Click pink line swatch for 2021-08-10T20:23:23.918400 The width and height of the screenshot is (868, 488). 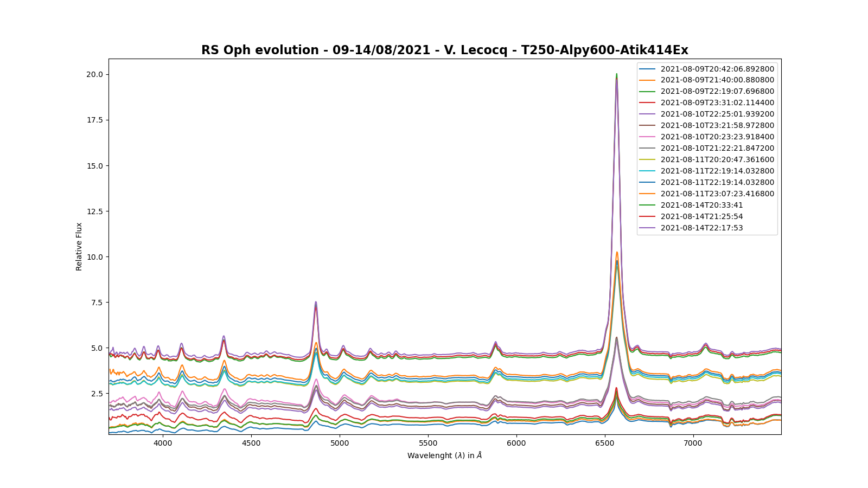click(x=647, y=137)
